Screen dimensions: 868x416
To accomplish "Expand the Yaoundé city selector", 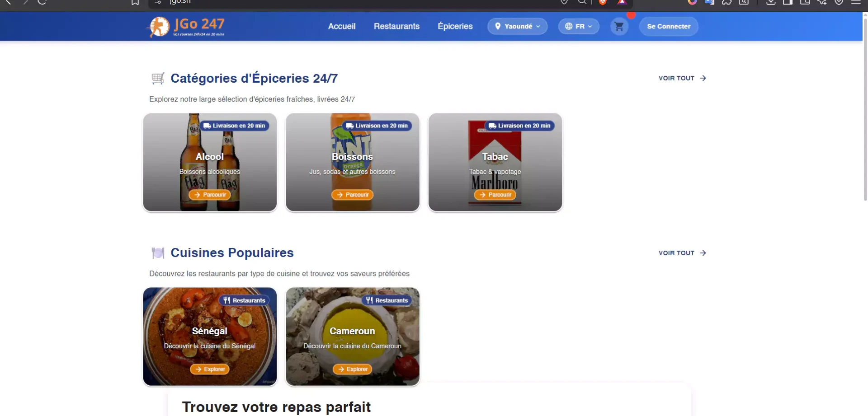I will (x=517, y=27).
